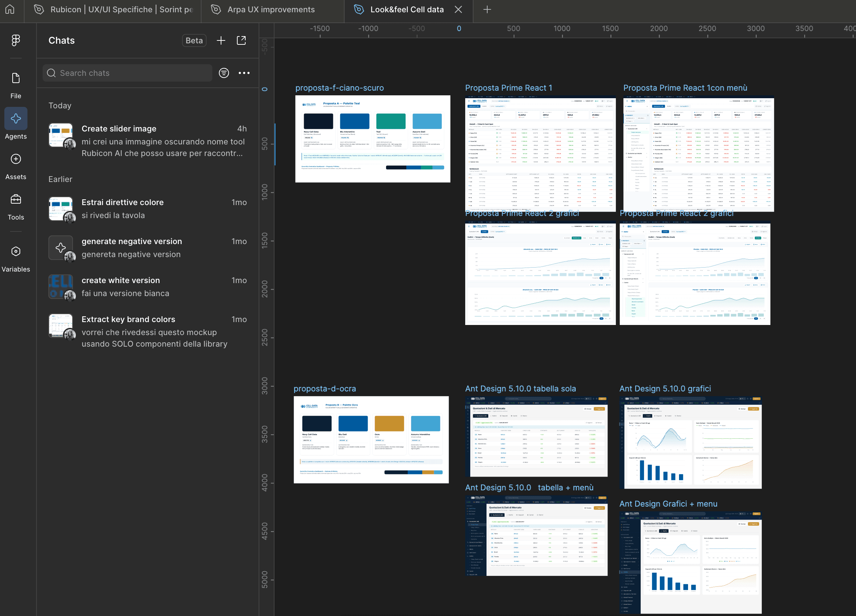Screen dimensions: 856x616
Task: Focus the Search chats field
Action: click(x=127, y=73)
